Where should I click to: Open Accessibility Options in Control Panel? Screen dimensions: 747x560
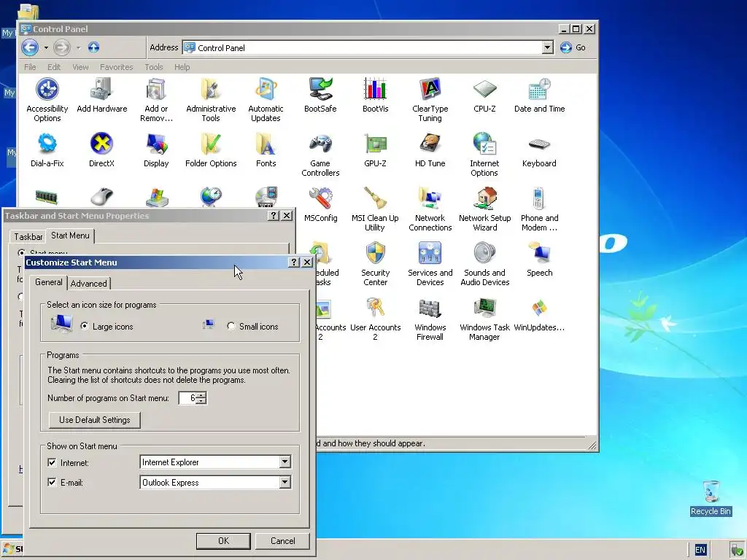pos(47,99)
